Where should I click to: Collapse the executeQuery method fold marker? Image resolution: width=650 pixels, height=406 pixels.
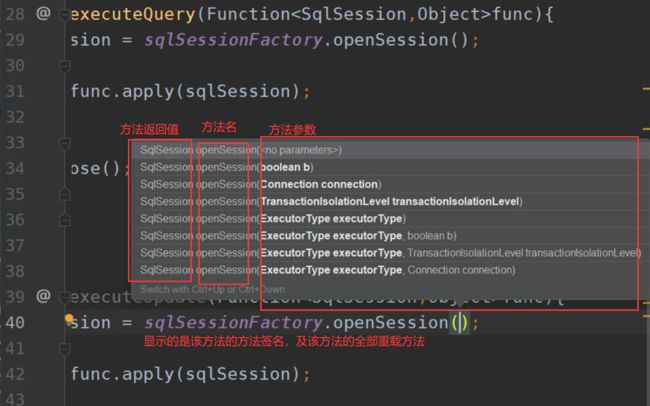click(x=65, y=14)
